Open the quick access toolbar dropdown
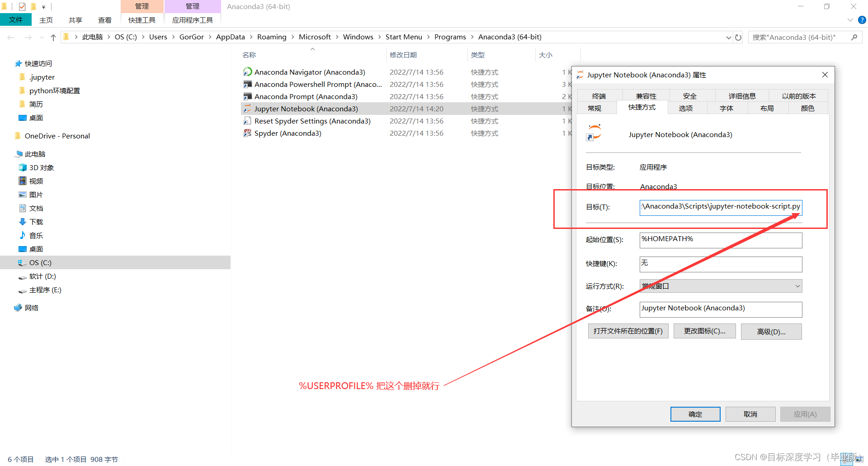The width and height of the screenshot is (868, 466). (x=43, y=7)
